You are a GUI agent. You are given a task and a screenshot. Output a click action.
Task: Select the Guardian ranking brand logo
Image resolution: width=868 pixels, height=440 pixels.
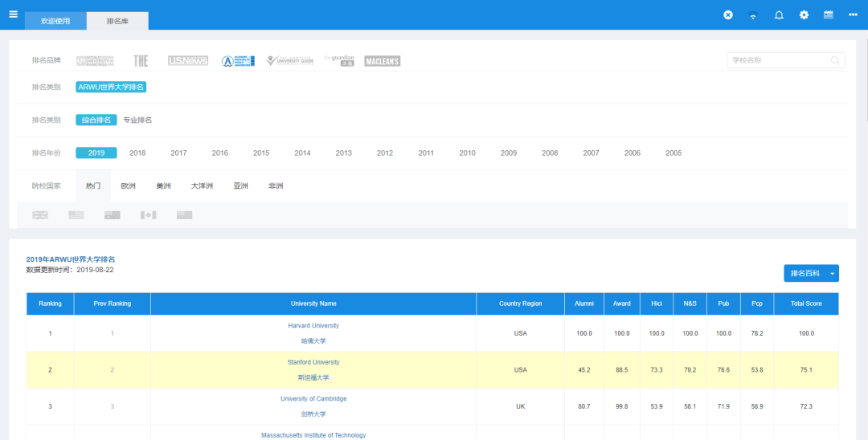(x=339, y=61)
